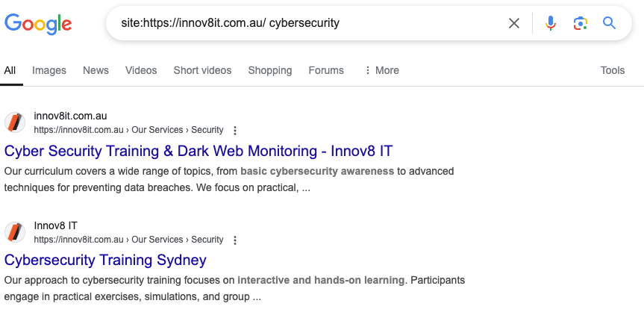Expand the More search filters menu

[x=381, y=71]
